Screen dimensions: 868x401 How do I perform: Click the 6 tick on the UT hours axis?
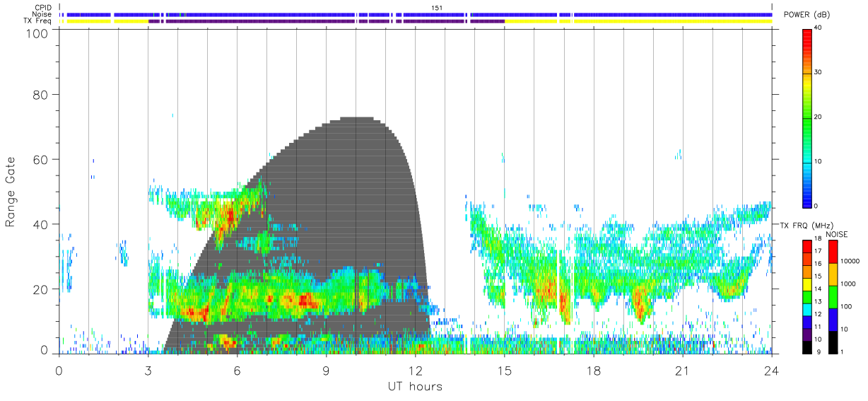point(237,371)
